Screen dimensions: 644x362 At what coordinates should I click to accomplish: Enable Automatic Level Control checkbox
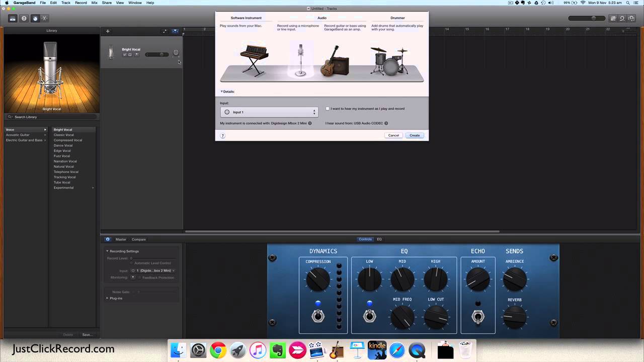(x=132, y=263)
